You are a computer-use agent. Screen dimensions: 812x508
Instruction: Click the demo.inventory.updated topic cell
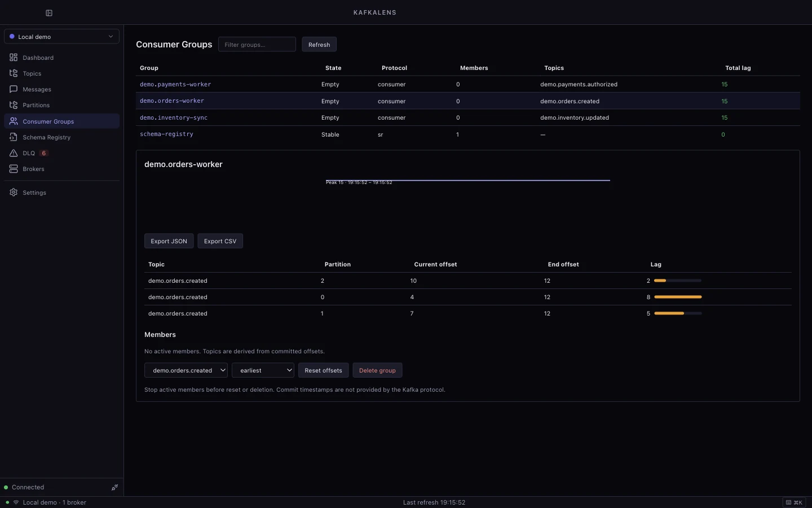click(x=575, y=117)
